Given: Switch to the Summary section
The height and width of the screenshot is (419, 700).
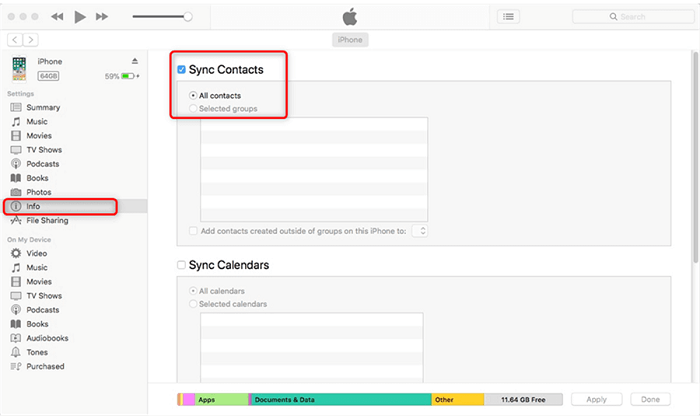Looking at the screenshot, I should (42, 107).
